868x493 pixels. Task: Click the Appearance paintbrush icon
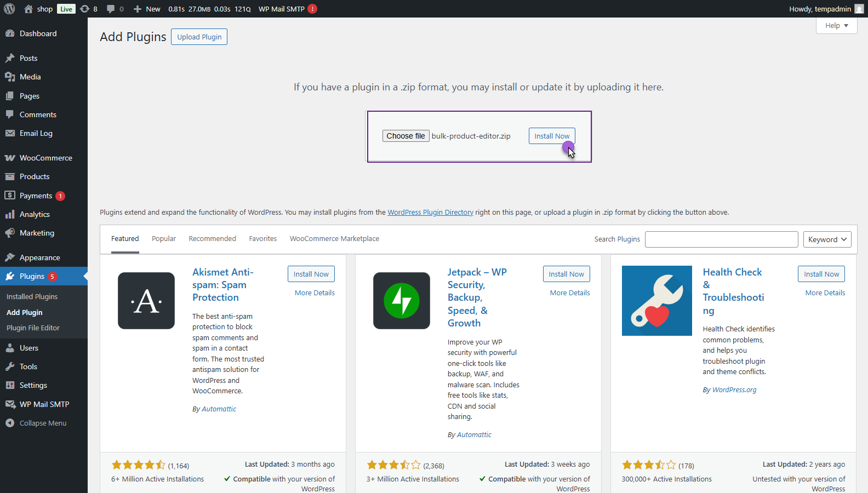(10, 257)
